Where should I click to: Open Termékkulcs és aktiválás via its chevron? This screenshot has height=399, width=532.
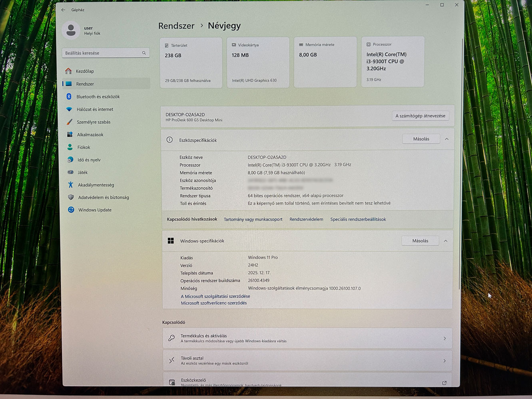[x=444, y=338]
